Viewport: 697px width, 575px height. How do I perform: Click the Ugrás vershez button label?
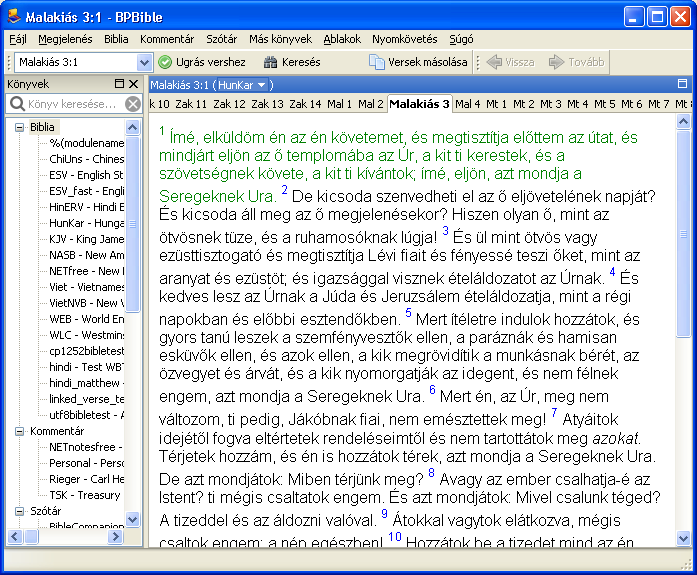(x=211, y=62)
